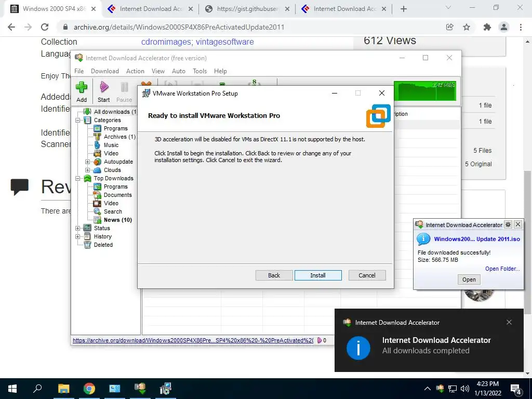Open popup settings gear icon
532x399 pixels.
coord(508,224)
